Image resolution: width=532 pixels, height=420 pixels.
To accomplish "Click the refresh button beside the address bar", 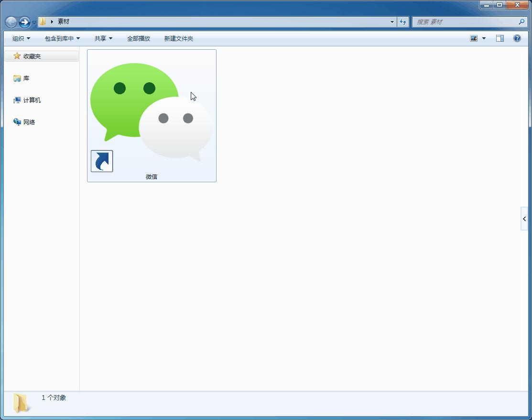I will click(402, 22).
